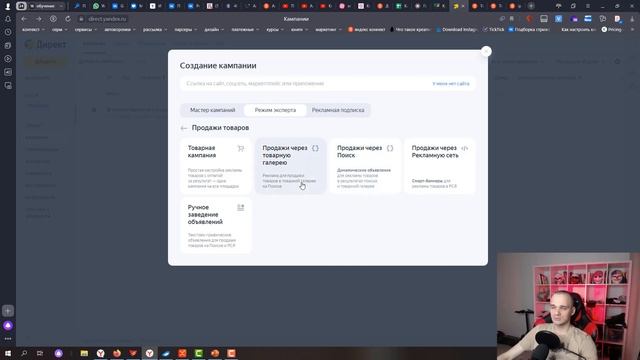Open three-dots menu in browser sidebar
Screen dimensions: 640x360
pyautogui.click(x=8, y=339)
